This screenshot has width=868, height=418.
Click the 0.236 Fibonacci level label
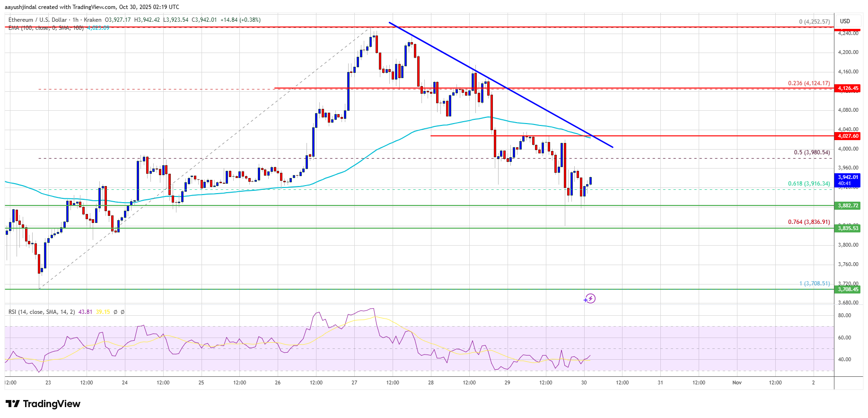[x=808, y=83]
